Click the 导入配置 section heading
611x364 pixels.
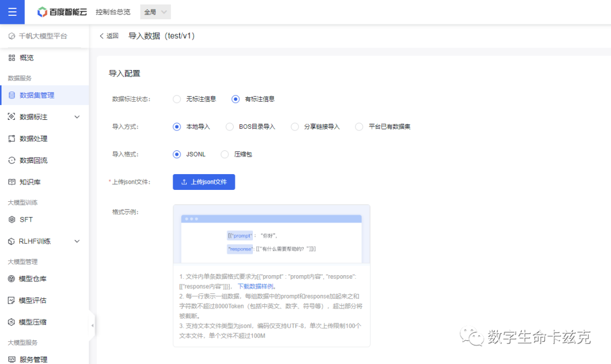click(x=124, y=73)
